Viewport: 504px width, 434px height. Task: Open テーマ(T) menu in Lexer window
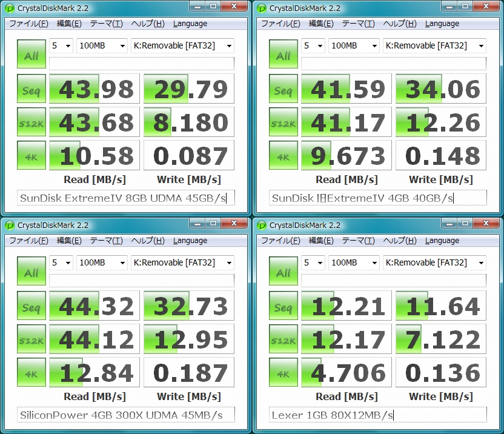(359, 241)
